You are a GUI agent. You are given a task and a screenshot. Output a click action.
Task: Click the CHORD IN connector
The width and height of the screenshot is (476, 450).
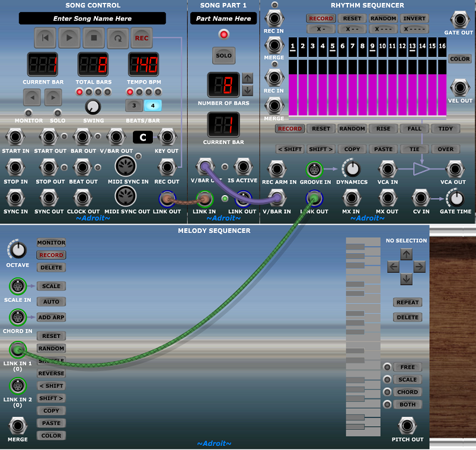pos(18,317)
